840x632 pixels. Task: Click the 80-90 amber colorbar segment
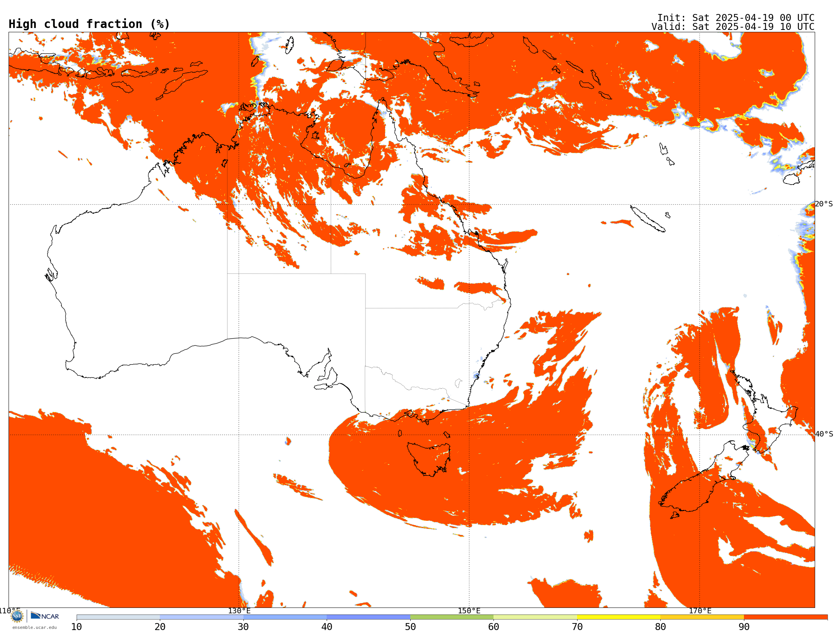(702, 617)
